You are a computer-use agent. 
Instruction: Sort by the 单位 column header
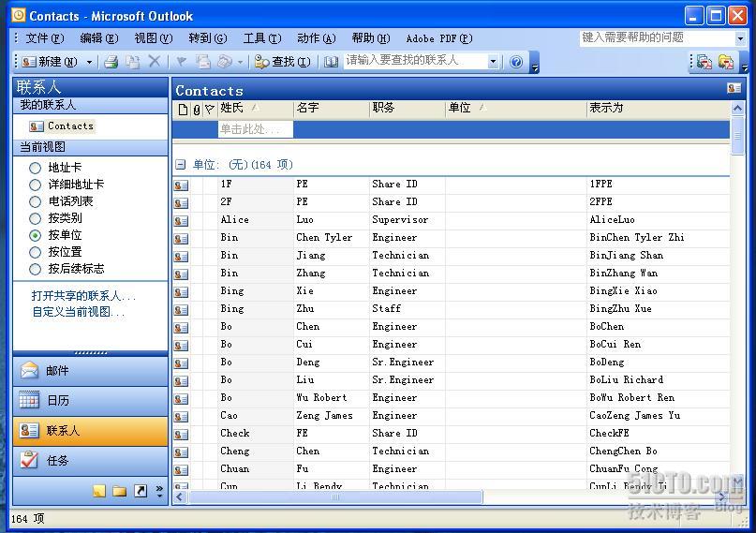pos(516,108)
